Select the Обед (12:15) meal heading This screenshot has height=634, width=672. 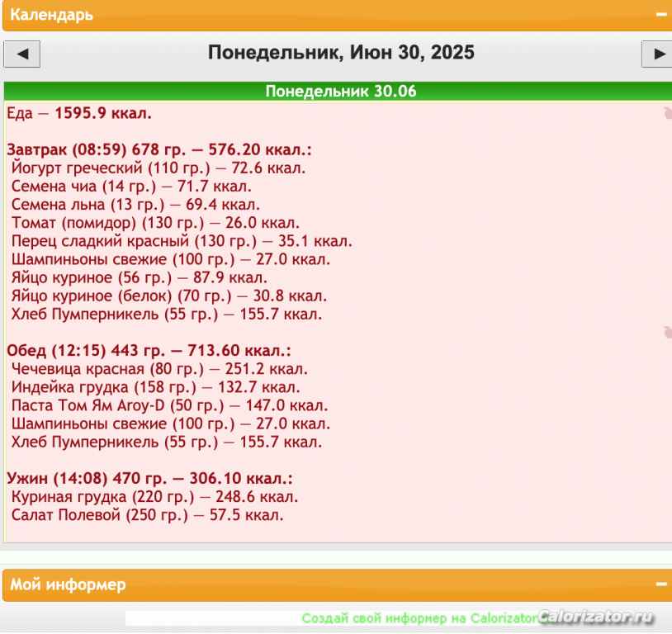(149, 351)
